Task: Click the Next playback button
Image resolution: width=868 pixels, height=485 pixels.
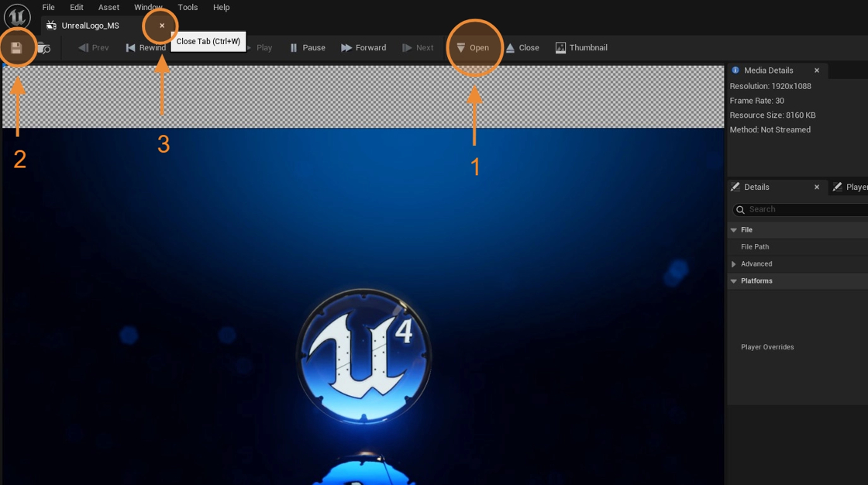Action: (x=418, y=47)
